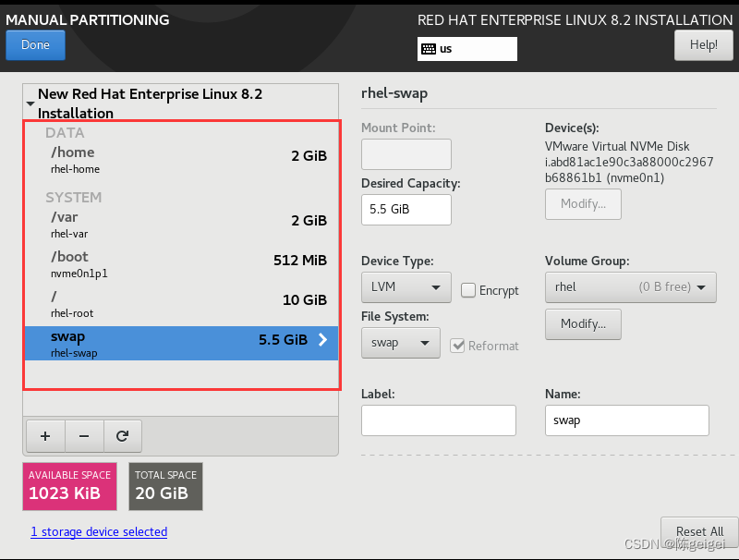Open the Device Type LVM dropdown
The image size is (739, 560).
click(x=406, y=287)
